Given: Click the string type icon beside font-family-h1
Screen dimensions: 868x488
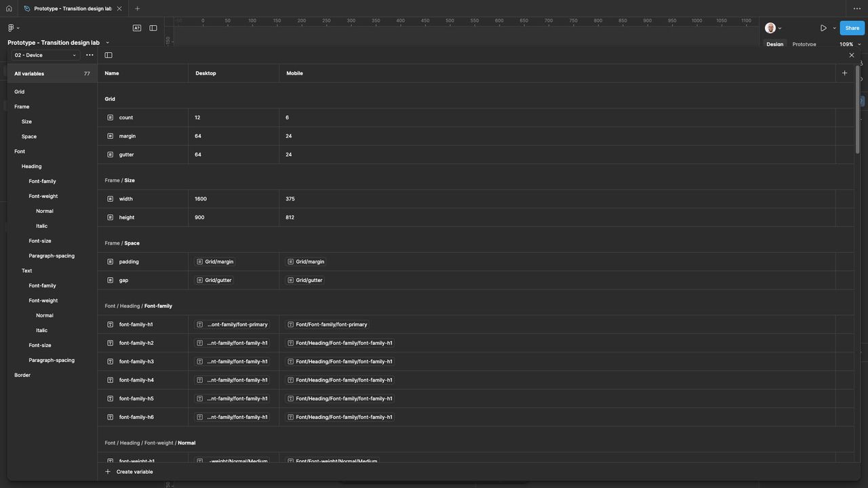Looking at the screenshot, I should 111,325.
